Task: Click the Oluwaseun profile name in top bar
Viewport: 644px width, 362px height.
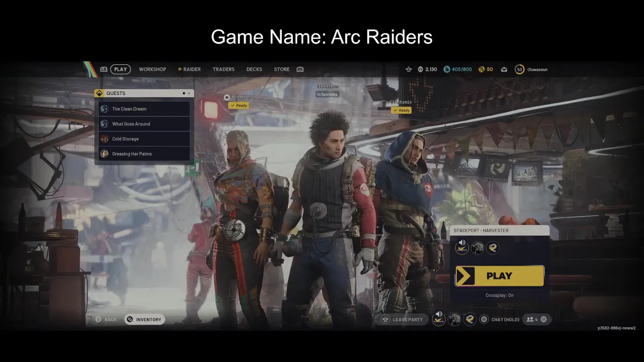Action: pyautogui.click(x=537, y=69)
